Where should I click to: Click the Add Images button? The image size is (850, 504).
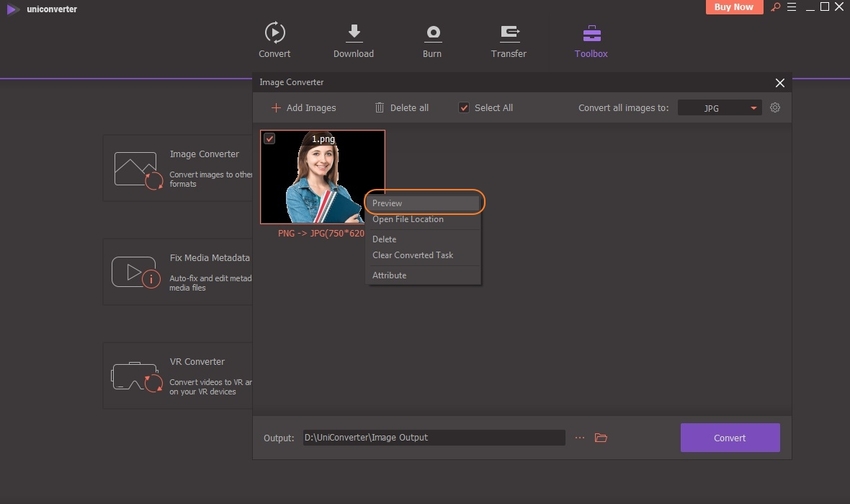coord(304,108)
